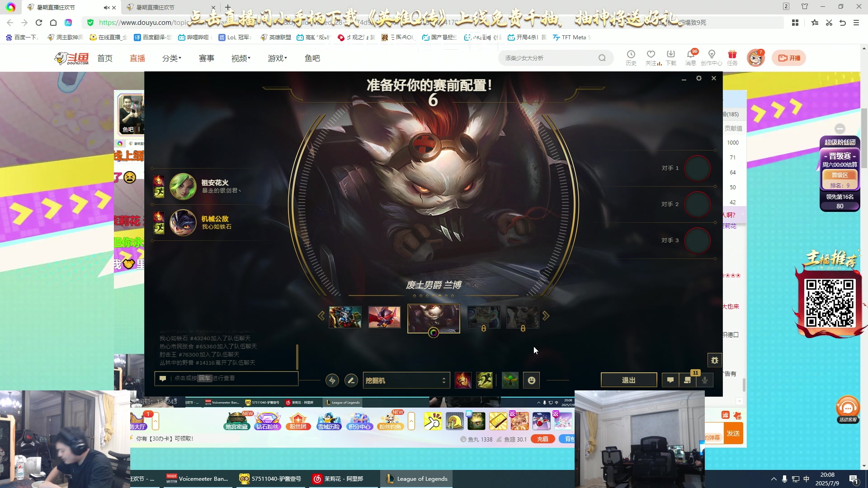Expand the 游戏 games menu
This screenshot has width=868, height=488.
(277, 58)
